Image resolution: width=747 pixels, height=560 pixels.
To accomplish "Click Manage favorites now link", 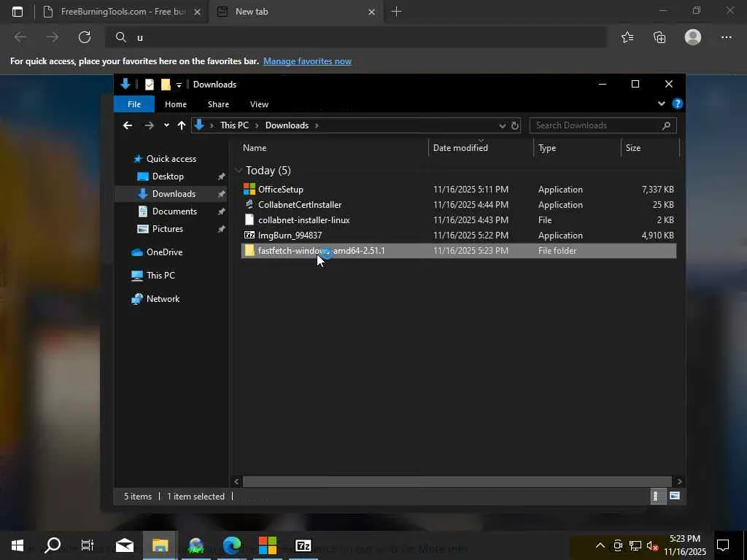I will click(307, 61).
